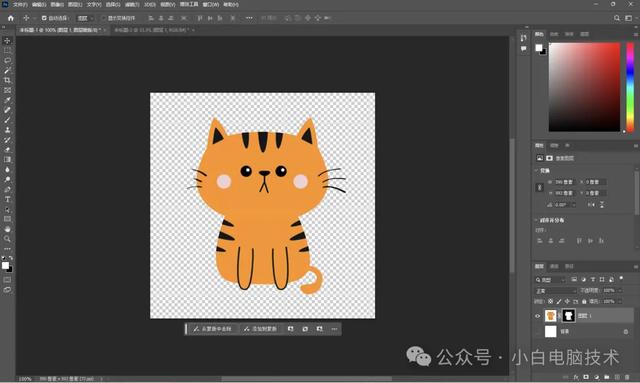Viewport: 640px width, 383px height.
Task: Pick the Zoom magnifier tool
Action: (x=7, y=239)
